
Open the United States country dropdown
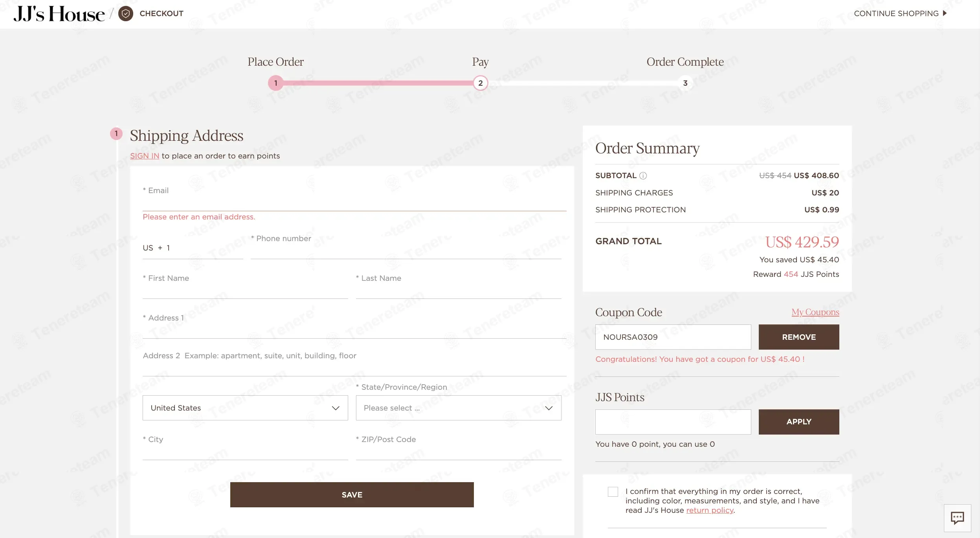pos(245,408)
